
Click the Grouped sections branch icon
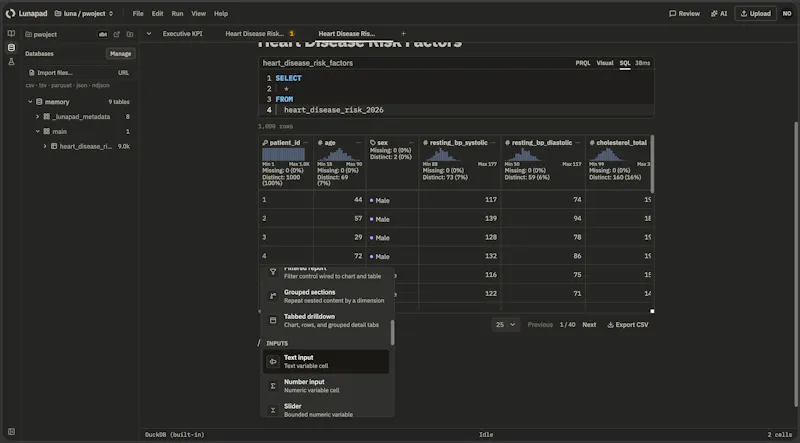pos(273,296)
